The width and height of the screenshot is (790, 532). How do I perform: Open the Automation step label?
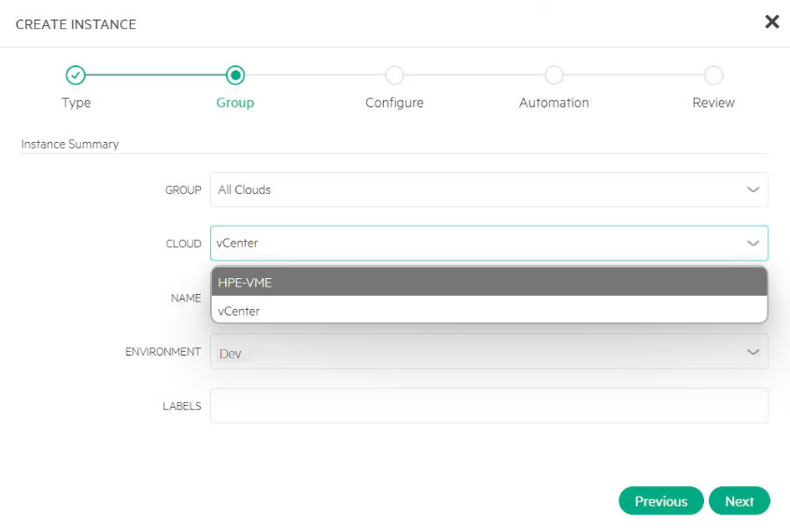[554, 103]
